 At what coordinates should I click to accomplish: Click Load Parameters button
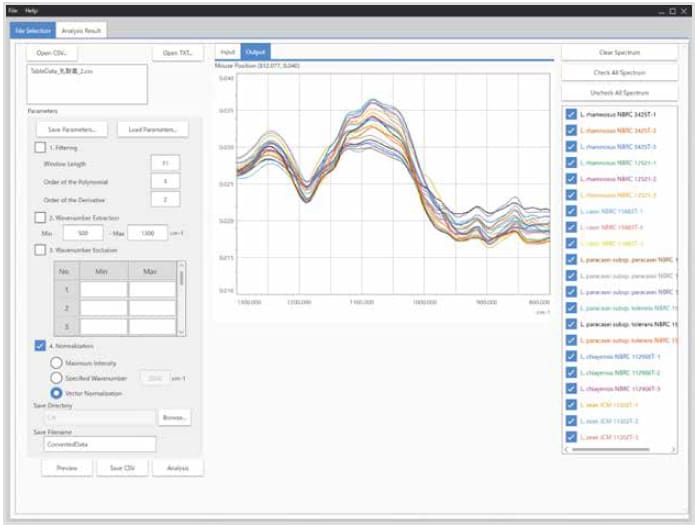coord(152,129)
